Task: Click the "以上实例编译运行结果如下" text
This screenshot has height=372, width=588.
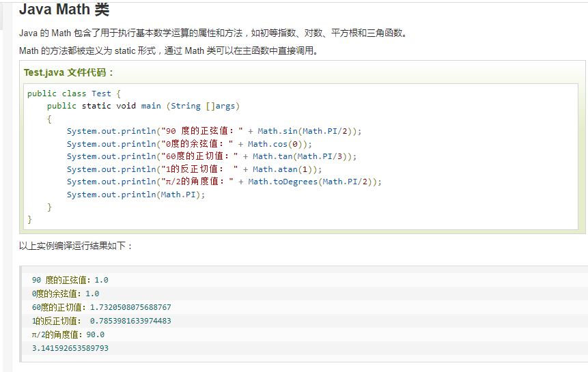Action: pyautogui.click(x=76, y=246)
